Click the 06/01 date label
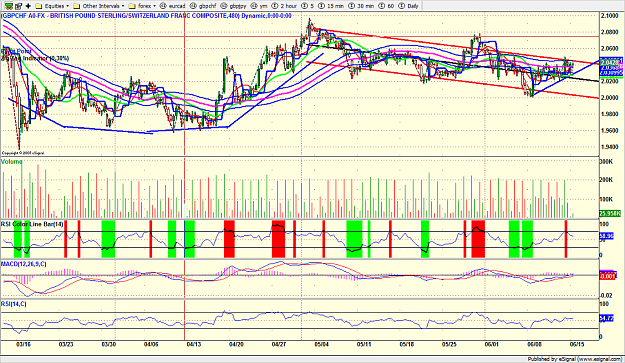The image size is (625, 363). tap(492, 344)
